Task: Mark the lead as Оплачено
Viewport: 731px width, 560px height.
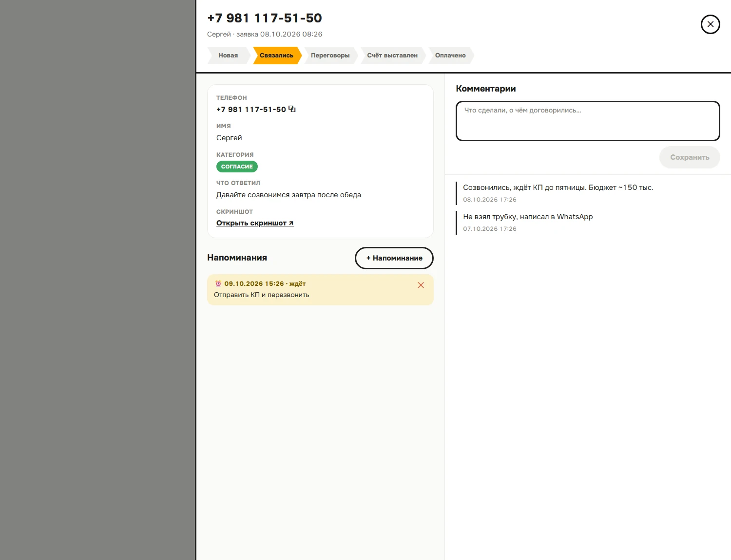Action: (x=450, y=56)
